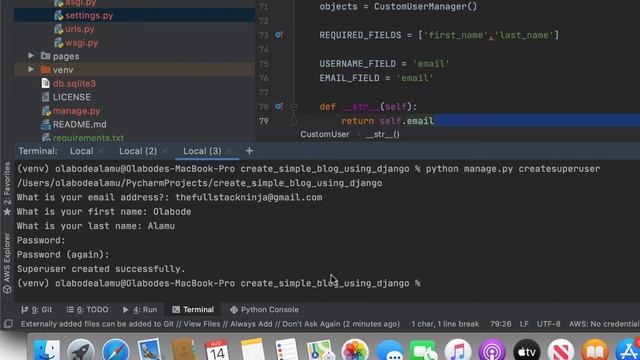Open the AWS Explorer tool window
640x360 pixels.
(7, 263)
